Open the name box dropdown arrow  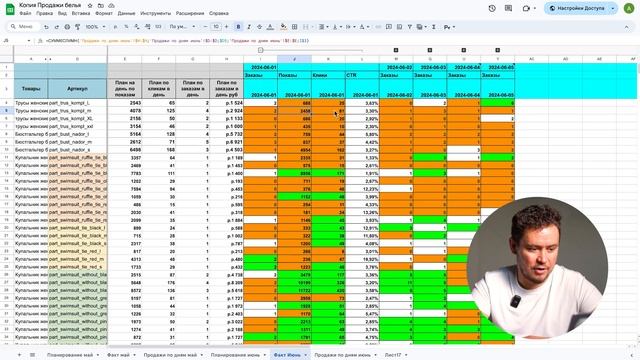pyautogui.click(x=29, y=41)
